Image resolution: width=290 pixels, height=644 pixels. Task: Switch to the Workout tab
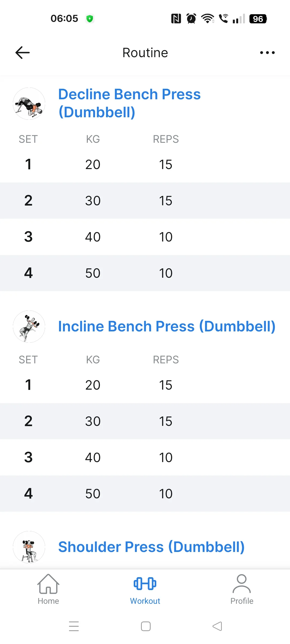145,589
